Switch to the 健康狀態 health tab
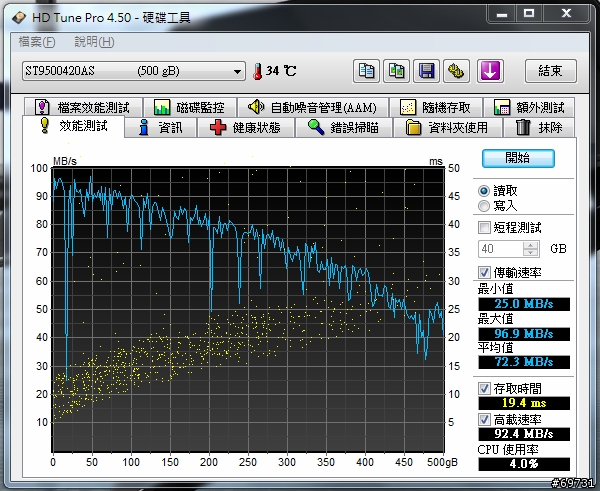Viewport: 600px width, 491px height. 246,127
